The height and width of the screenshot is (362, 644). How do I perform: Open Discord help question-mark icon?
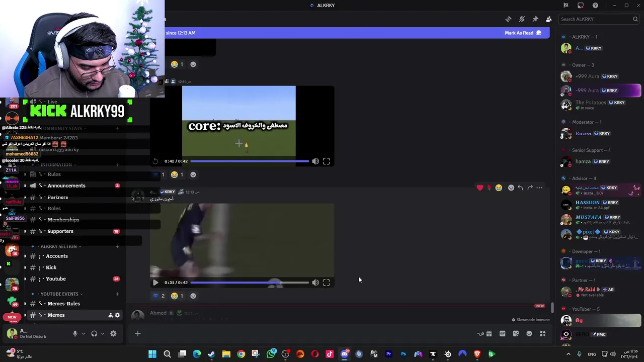[595, 6]
